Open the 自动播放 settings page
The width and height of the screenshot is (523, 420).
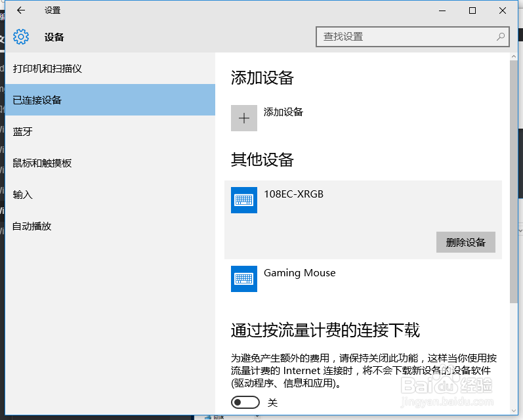[x=110, y=226]
